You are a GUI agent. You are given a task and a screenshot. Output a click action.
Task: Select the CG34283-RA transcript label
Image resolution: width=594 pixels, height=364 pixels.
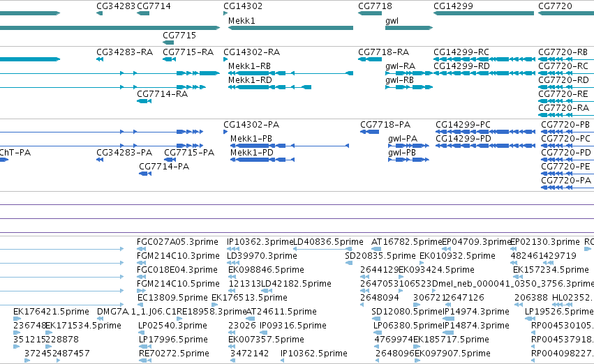click(125, 52)
